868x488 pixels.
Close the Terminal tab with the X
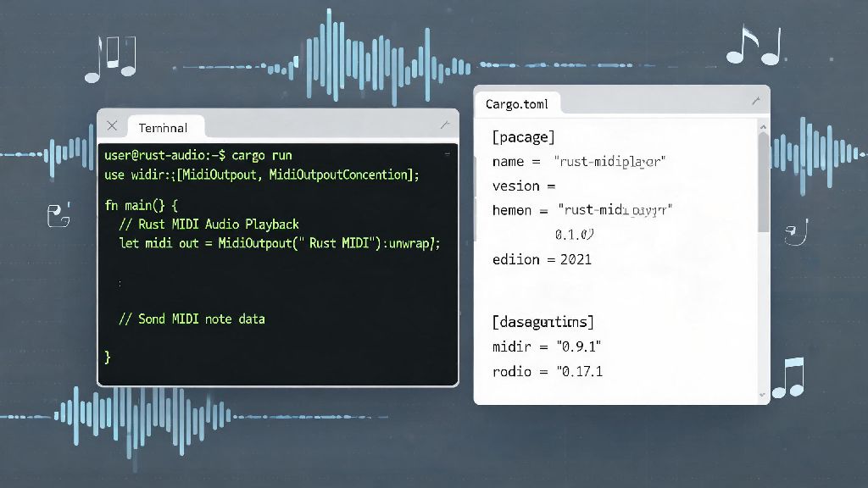pos(112,125)
